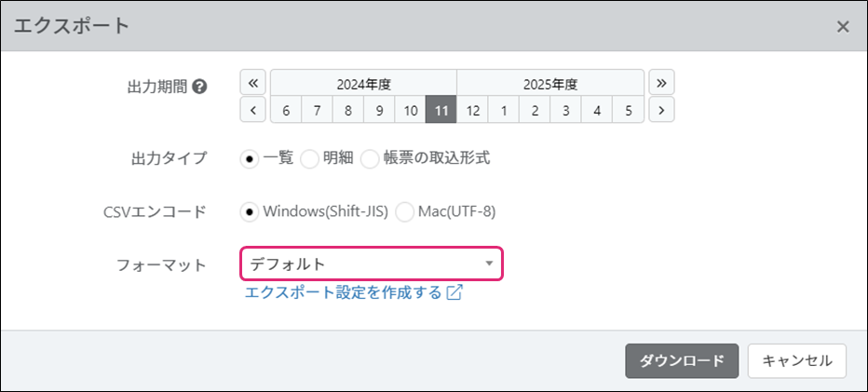Select month 11 in the period selector
The height and width of the screenshot is (392, 868).
click(x=441, y=110)
